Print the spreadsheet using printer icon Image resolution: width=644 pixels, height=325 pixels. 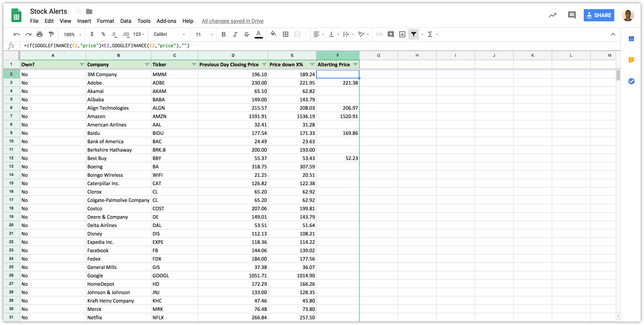coord(39,34)
